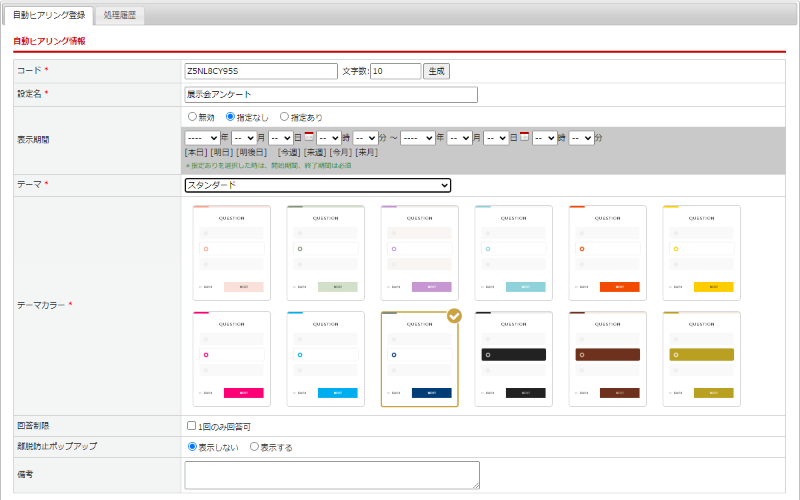
Task: Select the 指定あり display period option
Action: [285, 117]
